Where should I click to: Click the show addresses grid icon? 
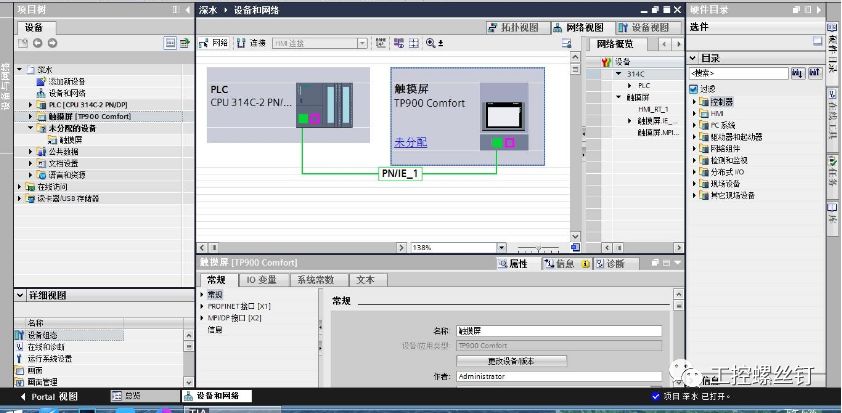click(381, 44)
